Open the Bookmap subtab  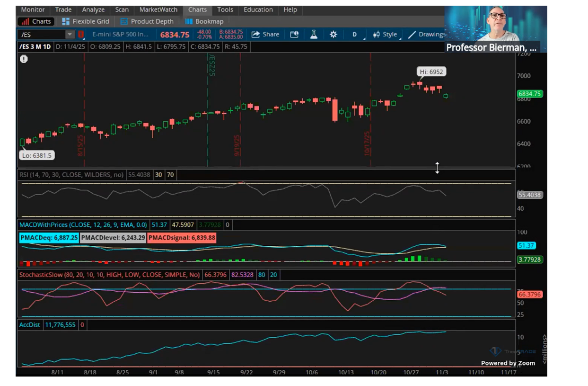[x=204, y=21]
